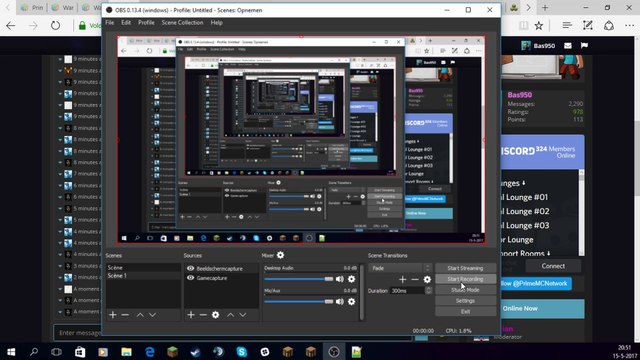The width and height of the screenshot is (640, 360).
Task: Remove the selected scene with the Scenes minus icon
Action: 125,315
